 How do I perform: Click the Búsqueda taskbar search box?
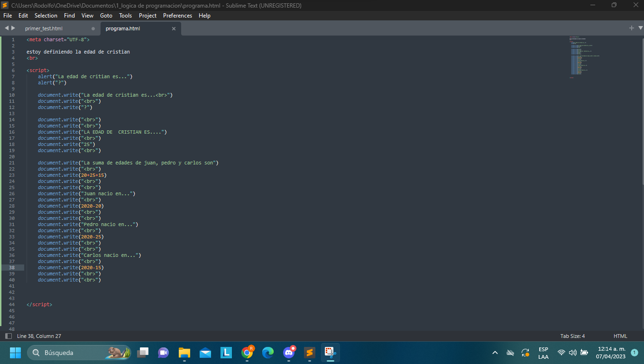tap(79, 353)
